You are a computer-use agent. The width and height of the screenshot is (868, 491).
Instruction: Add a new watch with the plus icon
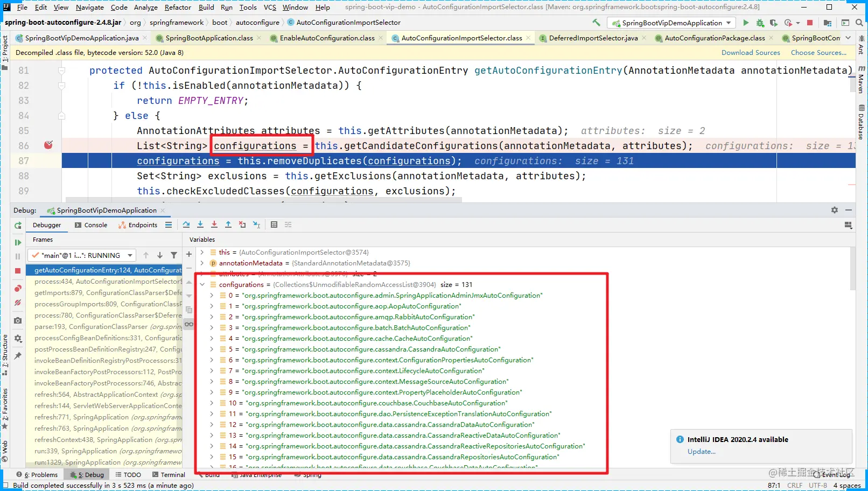tap(189, 254)
